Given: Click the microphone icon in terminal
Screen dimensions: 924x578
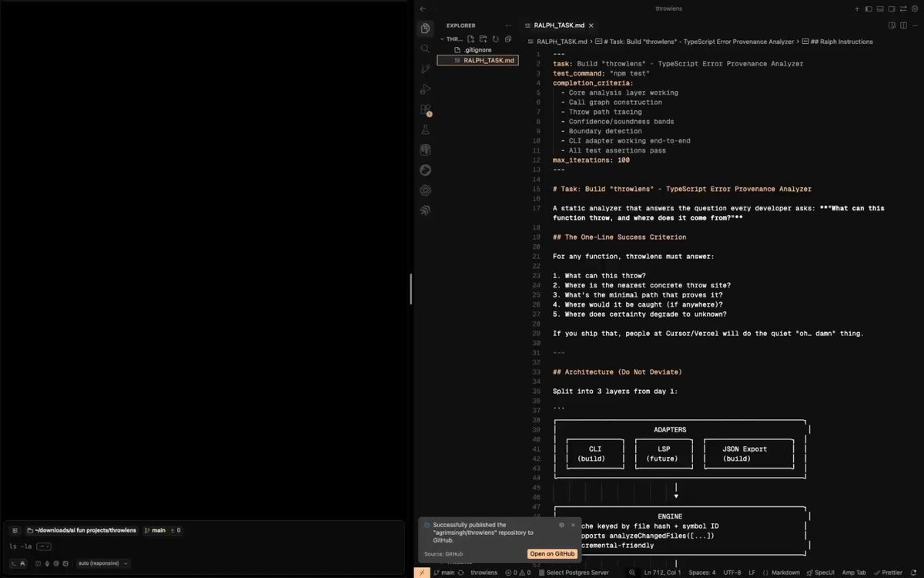Looking at the screenshot, I should (47, 563).
